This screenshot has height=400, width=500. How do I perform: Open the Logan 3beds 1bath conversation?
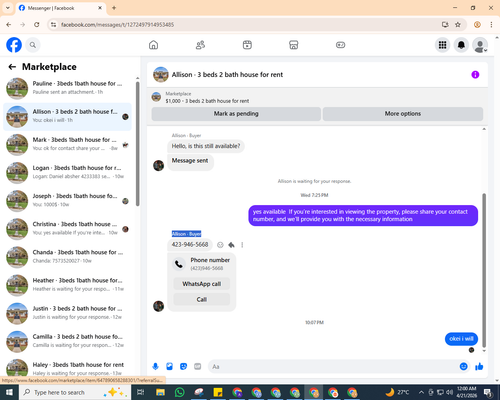pos(68,173)
